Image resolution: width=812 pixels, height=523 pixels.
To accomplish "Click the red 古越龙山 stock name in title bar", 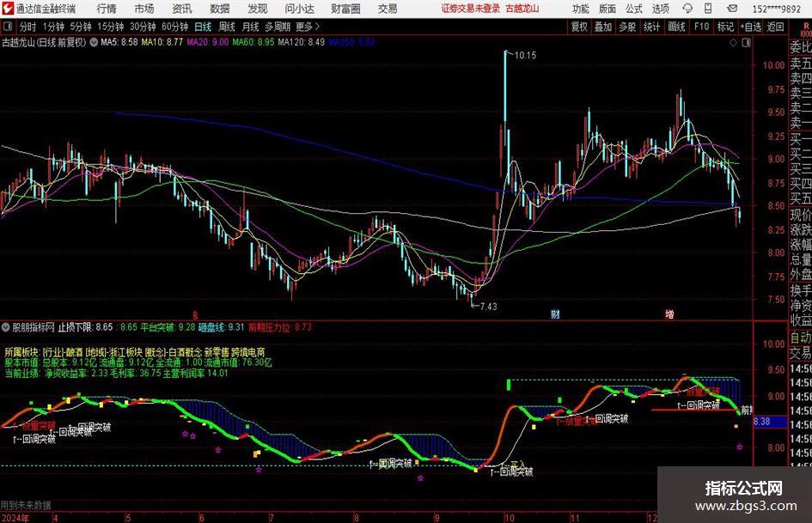I will pos(522,9).
